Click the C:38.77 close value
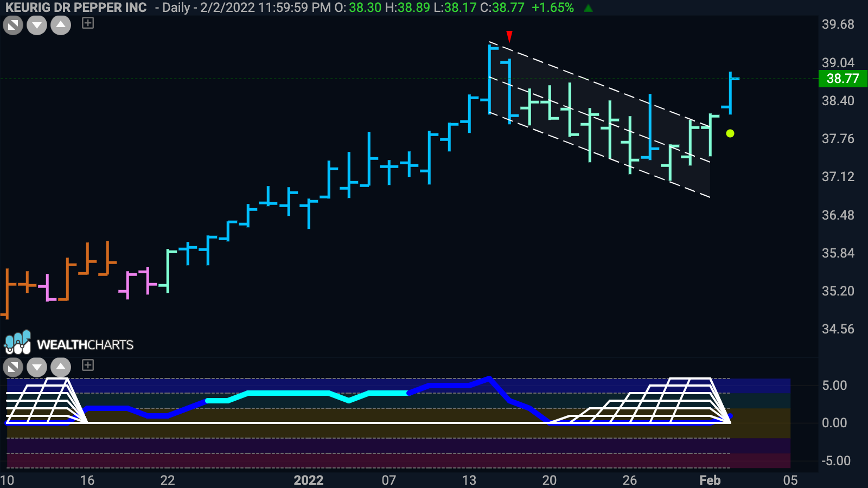Viewport: 868px width, 488px height. [x=502, y=8]
